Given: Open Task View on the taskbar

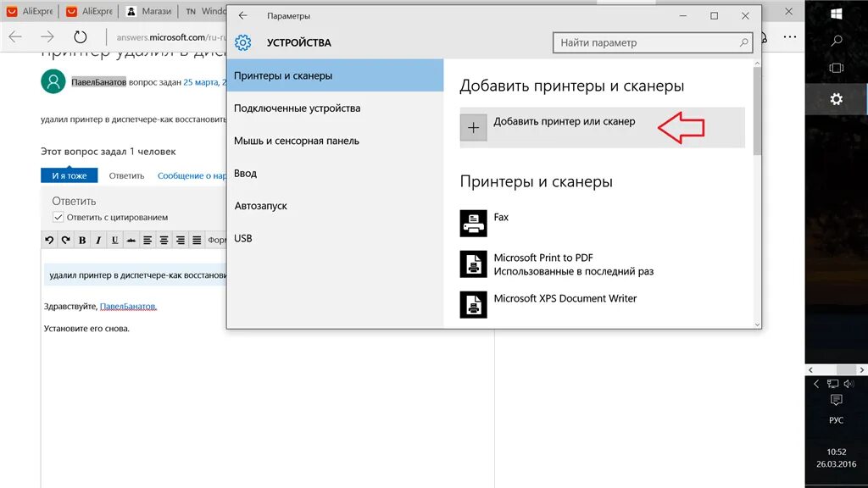Looking at the screenshot, I should [x=837, y=68].
